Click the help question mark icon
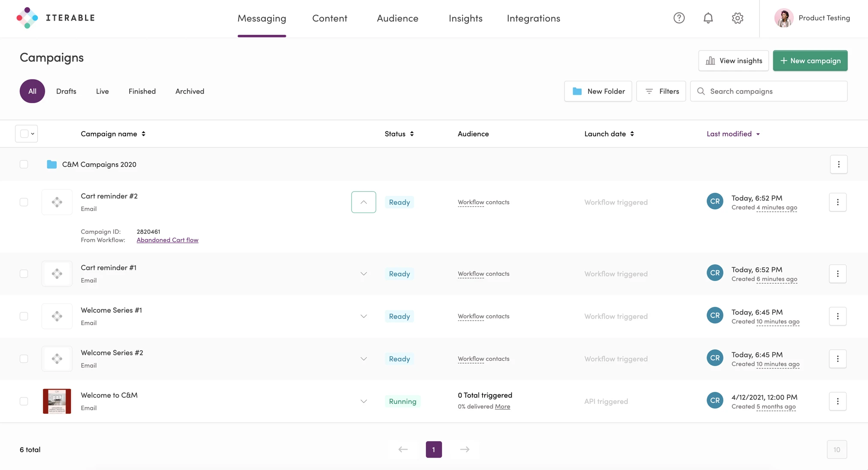The height and width of the screenshot is (470, 868). (679, 18)
